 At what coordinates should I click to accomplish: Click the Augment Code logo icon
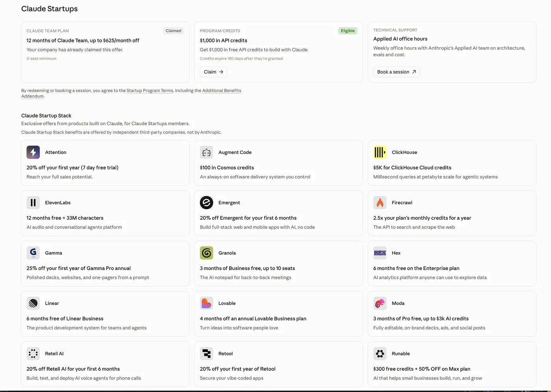(207, 152)
